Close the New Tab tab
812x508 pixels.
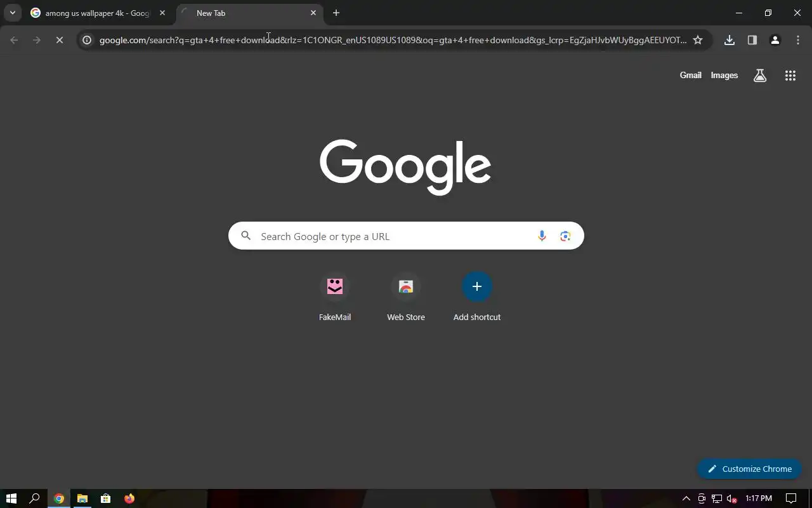pyautogui.click(x=313, y=13)
